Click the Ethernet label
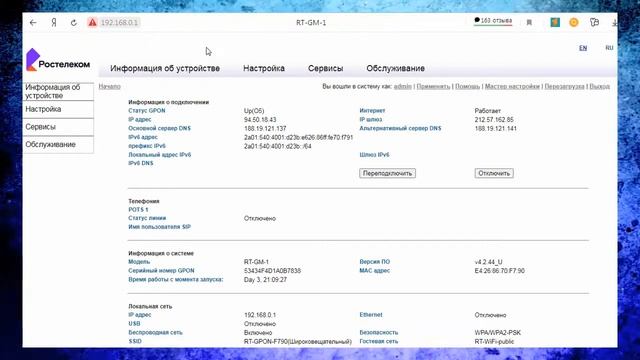640x360 pixels. [x=371, y=315]
